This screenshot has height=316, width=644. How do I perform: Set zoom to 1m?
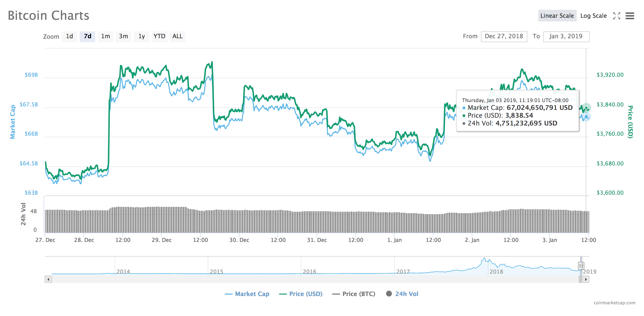pyautogui.click(x=105, y=37)
